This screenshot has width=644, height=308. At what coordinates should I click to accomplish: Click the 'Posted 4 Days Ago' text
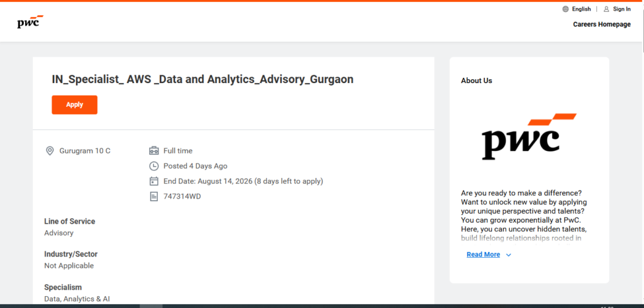(x=195, y=166)
